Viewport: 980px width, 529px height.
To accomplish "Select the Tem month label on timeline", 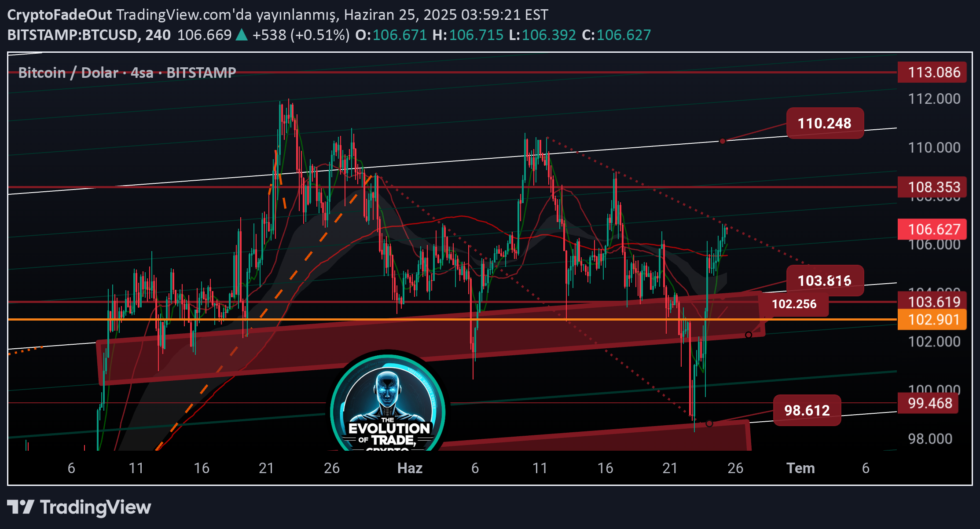I will coord(802,468).
